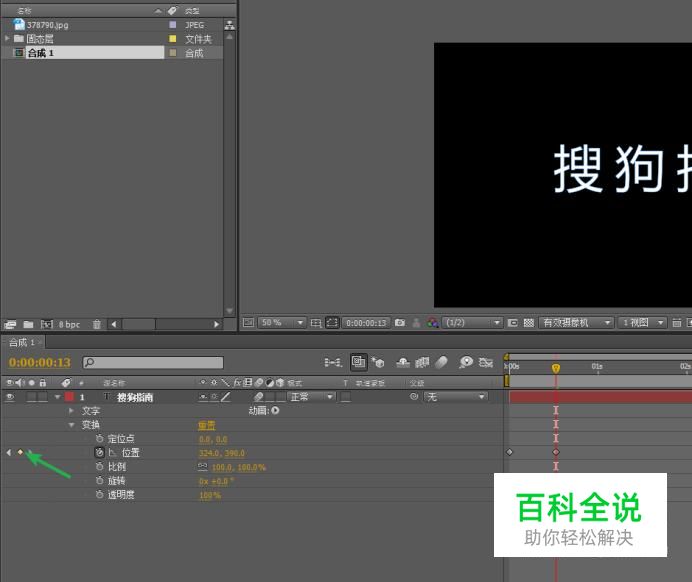Open the graph editor icon
This screenshot has width=692, height=582.
pyautogui.click(x=486, y=363)
